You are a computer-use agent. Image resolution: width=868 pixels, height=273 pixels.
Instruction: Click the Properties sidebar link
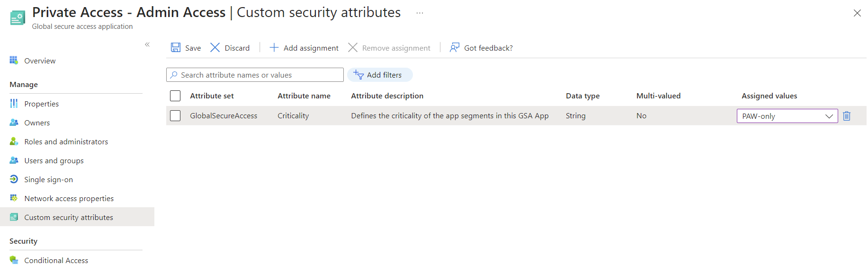[x=41, y=104]
